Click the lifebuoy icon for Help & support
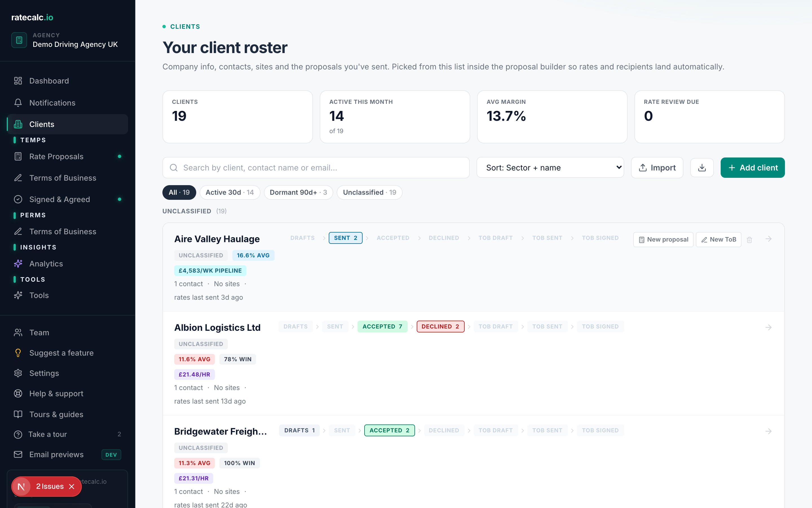The height and width of the screenshot is (508, 812). tap(18, 393)
